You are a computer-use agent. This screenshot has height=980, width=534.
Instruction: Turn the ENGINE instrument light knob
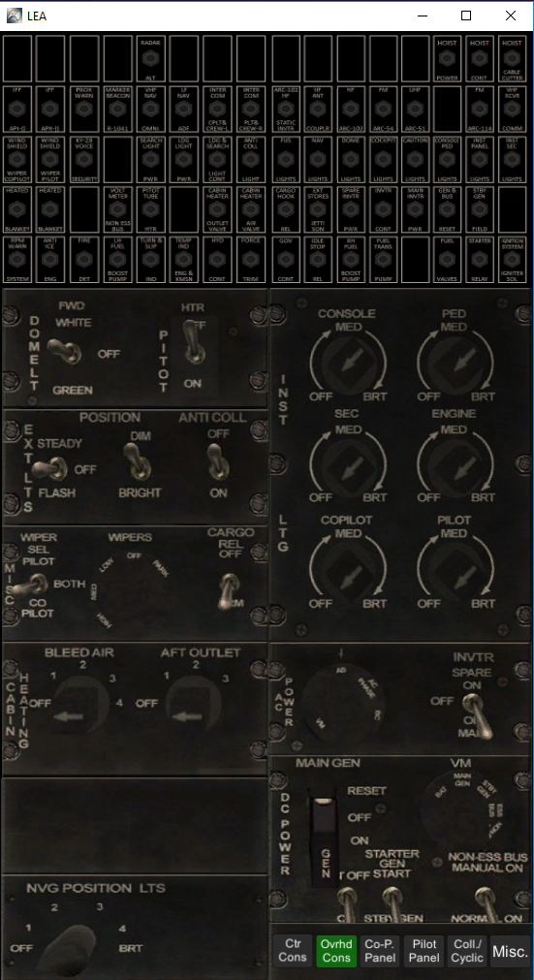coord(455,466)
